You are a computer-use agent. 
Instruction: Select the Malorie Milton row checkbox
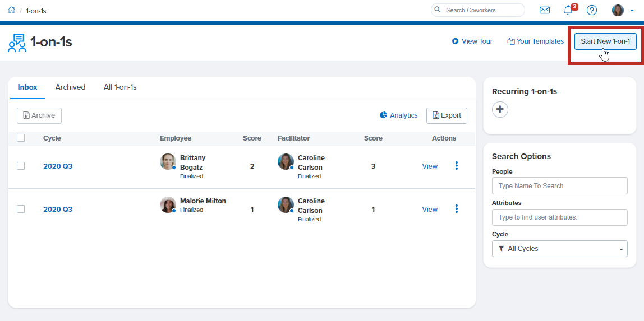(21, 209)
